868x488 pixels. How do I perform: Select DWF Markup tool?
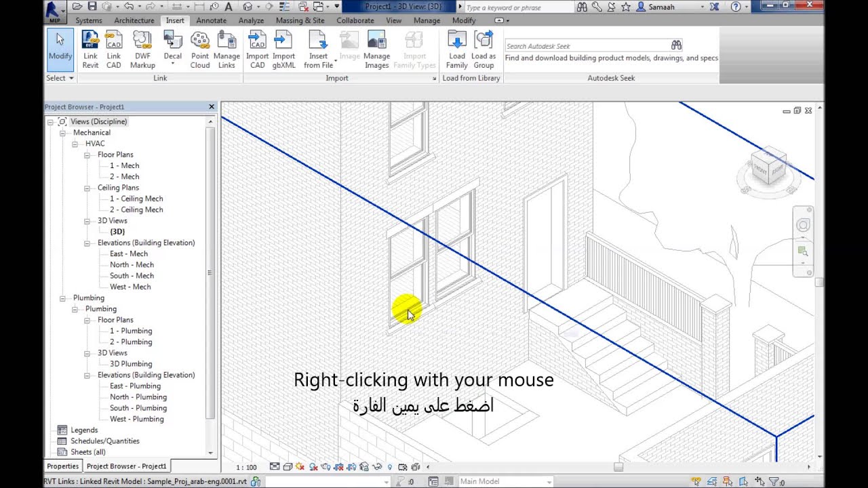tap(142, 49)
